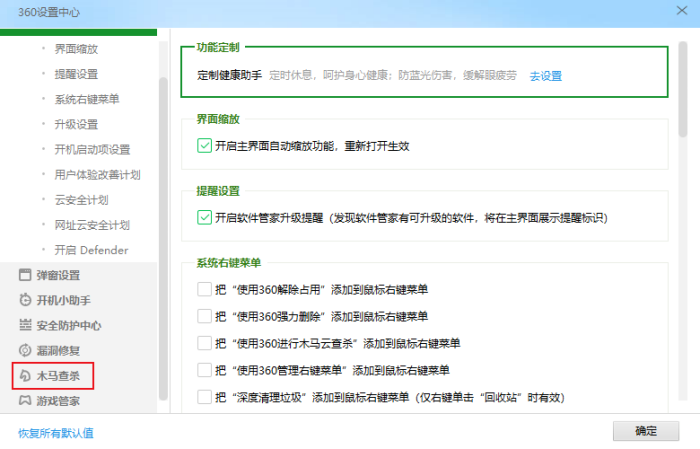Click the 去设置 link
This screenshot has width=700, height=449.
546,76
